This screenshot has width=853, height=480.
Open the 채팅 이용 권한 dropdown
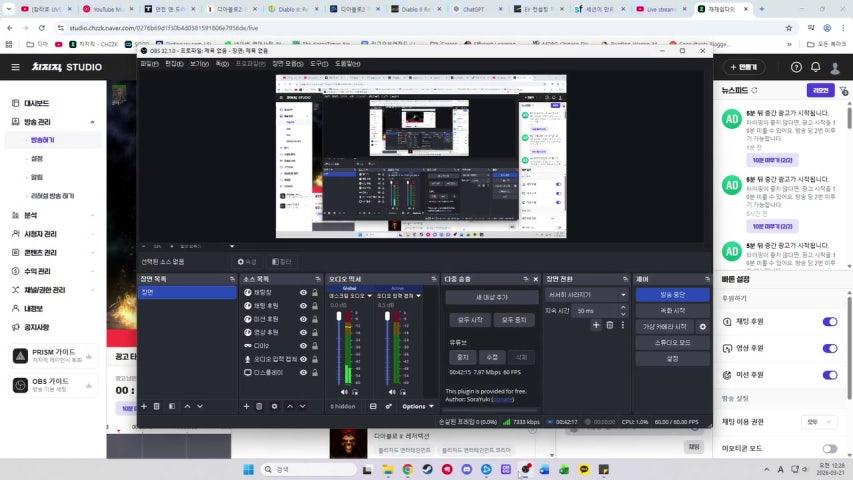point(818,422)
